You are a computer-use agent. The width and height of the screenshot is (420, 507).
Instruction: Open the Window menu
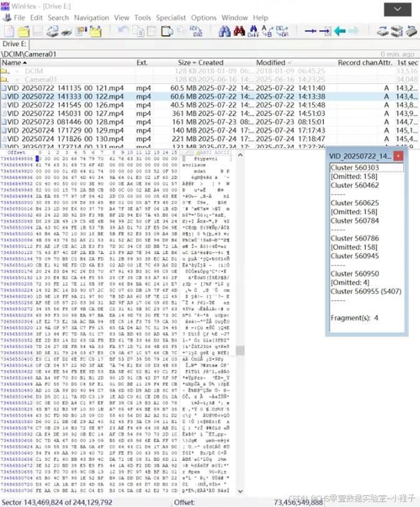tap(235, 17)
